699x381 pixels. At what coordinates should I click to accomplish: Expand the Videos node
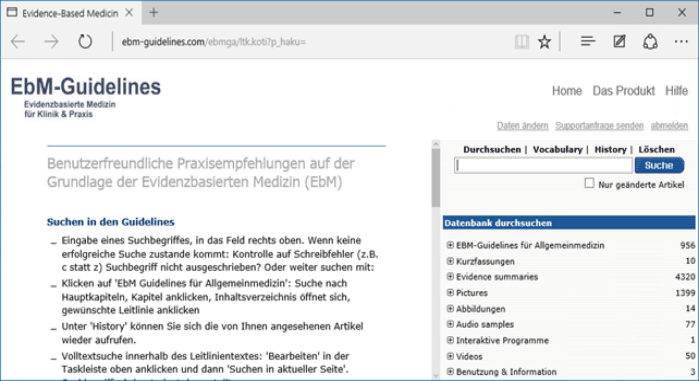pyautogui.click(x=450, y=356)
